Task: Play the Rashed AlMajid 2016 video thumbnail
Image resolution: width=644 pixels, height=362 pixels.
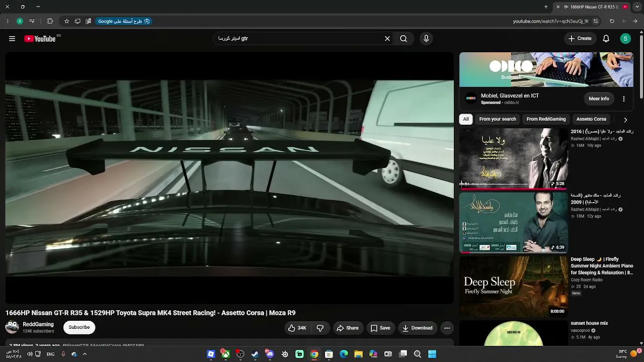Action: (514, 159)
